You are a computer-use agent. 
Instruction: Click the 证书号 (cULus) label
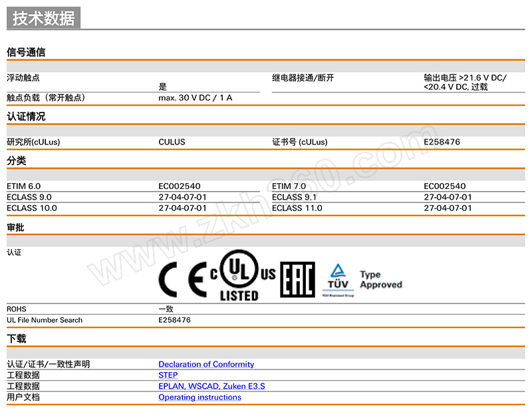[300, 142]
